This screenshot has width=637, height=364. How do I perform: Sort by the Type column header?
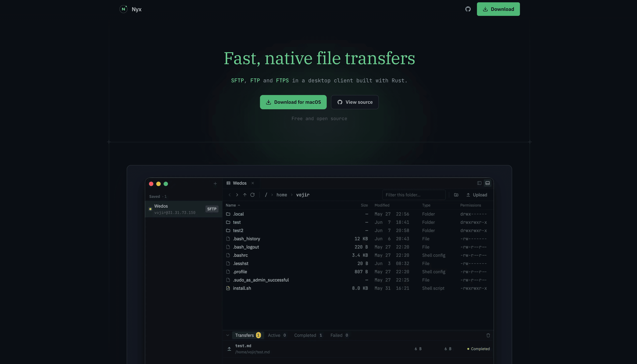(426, 205)
